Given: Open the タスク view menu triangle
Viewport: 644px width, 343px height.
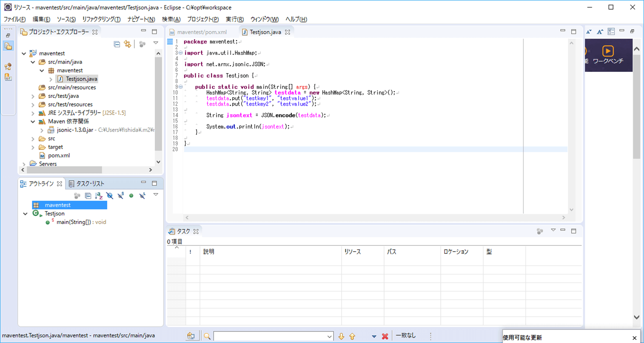Looking at the screenshot, I should pos(553,230).
